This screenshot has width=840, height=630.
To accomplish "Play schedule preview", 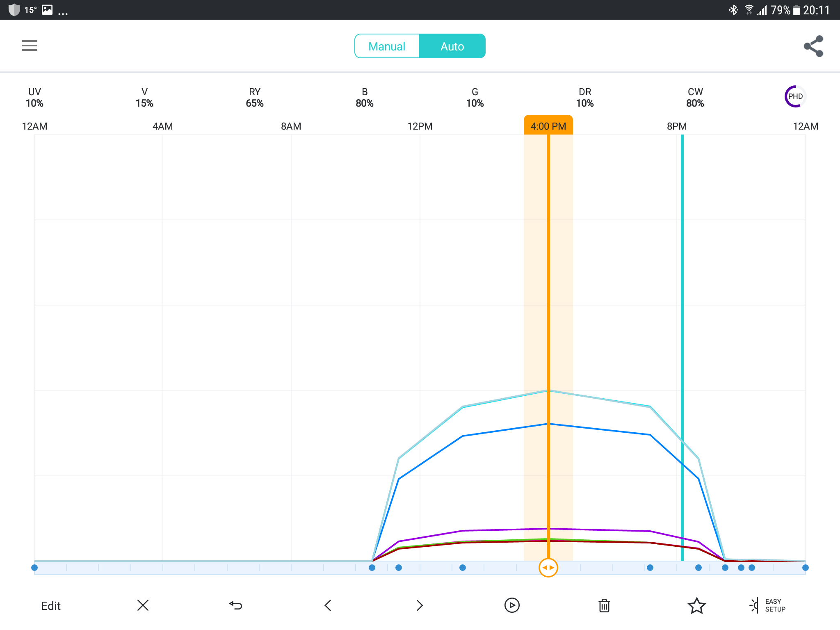I will click(x=512, y=605).
